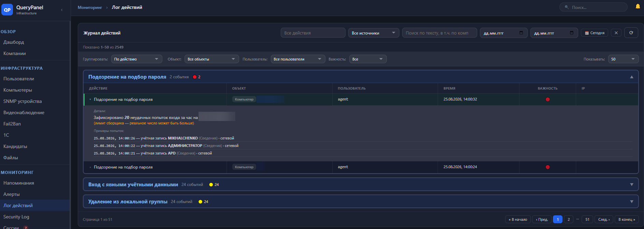Expand the Вход с явными учётными данными group
Image resolution: width=644 pixels, height=229 pixels.
tap(631, 185)
